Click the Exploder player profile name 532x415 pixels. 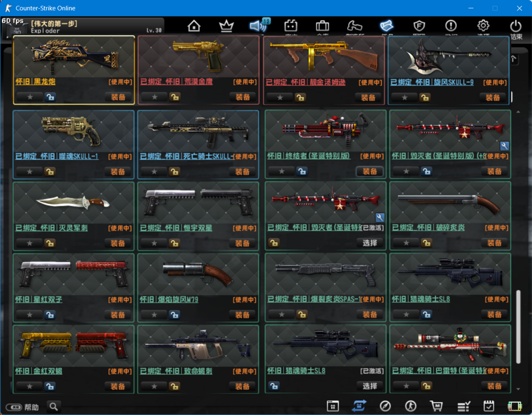[x=45, y=31]
